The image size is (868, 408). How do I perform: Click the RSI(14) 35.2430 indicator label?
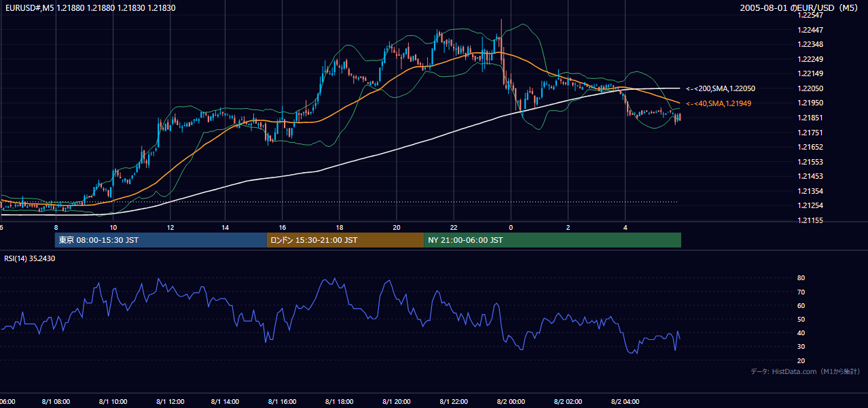pos(30,258)
